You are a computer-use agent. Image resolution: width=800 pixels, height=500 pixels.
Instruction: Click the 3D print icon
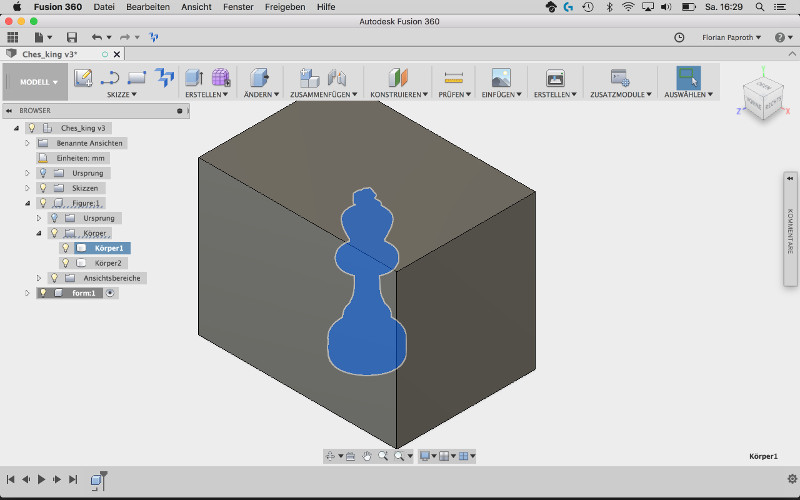555,78
